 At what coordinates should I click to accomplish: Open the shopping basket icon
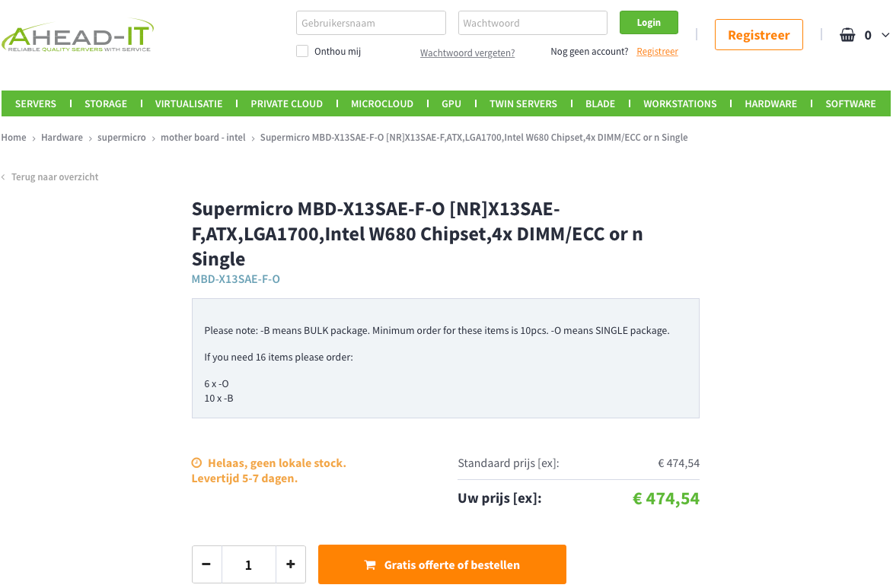pyautogui.click(x=847, y=35)
